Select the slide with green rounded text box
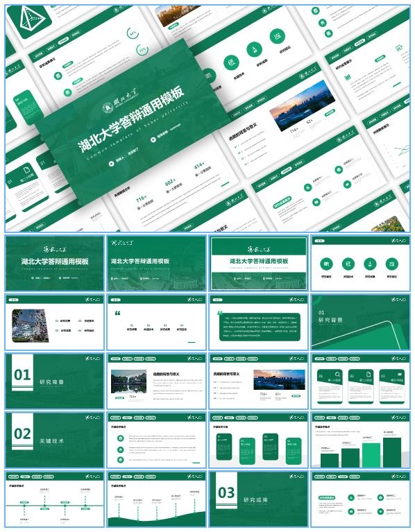The width and height of the screenshot is (415, 532). (x=259, y=323)
